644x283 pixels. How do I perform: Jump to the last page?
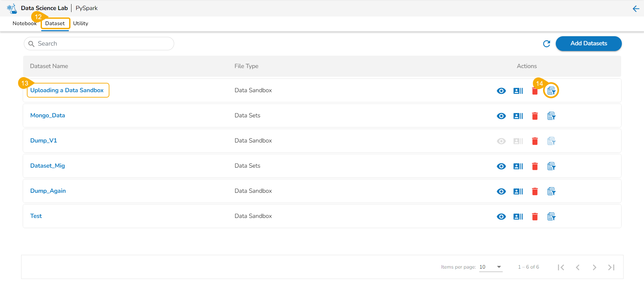611,267
